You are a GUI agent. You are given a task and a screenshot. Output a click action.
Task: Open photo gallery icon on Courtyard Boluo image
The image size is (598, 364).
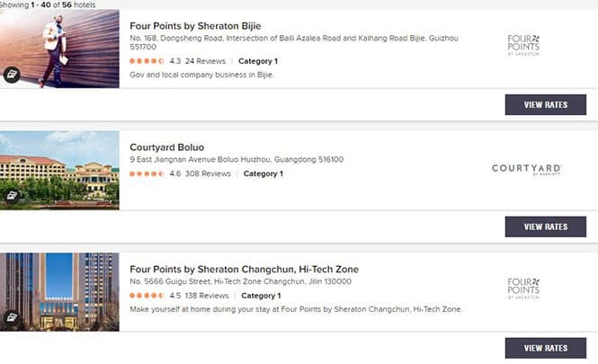pyautogui.click(x=12, y=196)
